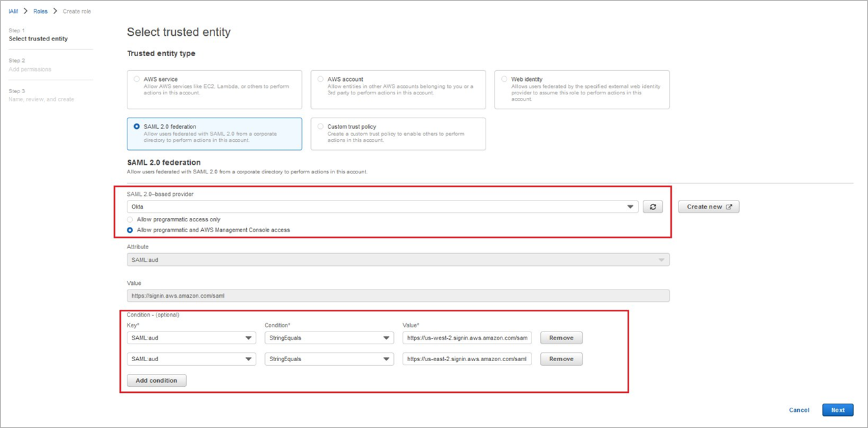Click the Create new external link button

[708, 207]
